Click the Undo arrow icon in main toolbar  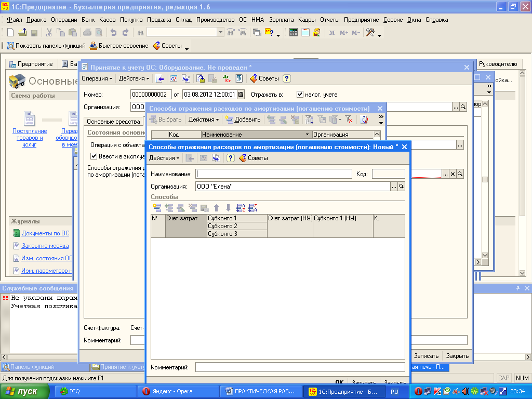(113, 33)
